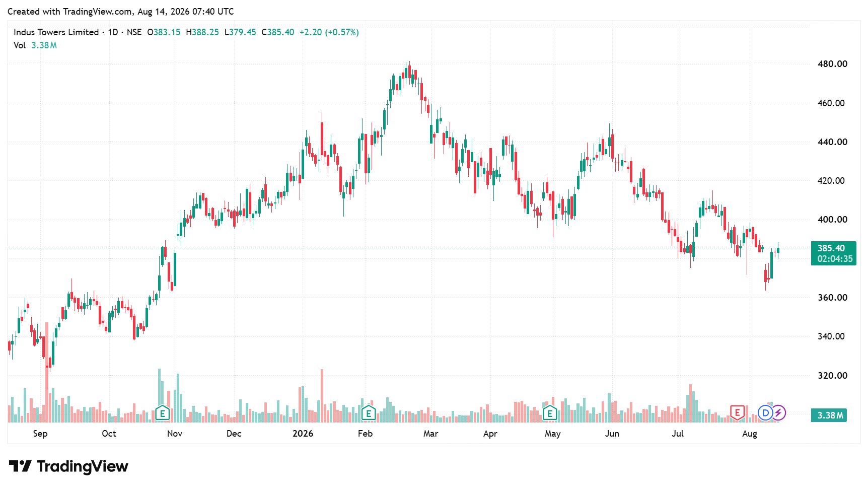This screenshot has width=868, height=489.
Task: Open the November earnings E marker
Action: click(x=162, y=413)
